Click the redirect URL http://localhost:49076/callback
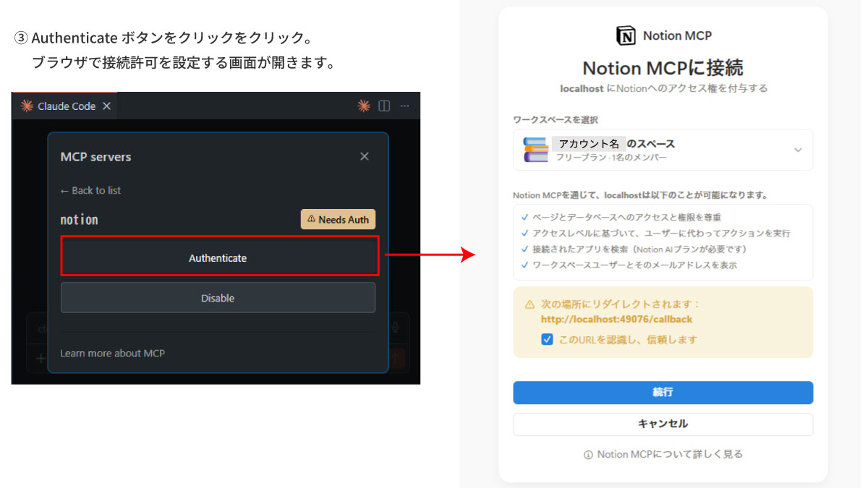The height and width of the screenshot is (488, 868). click(616, 319)
